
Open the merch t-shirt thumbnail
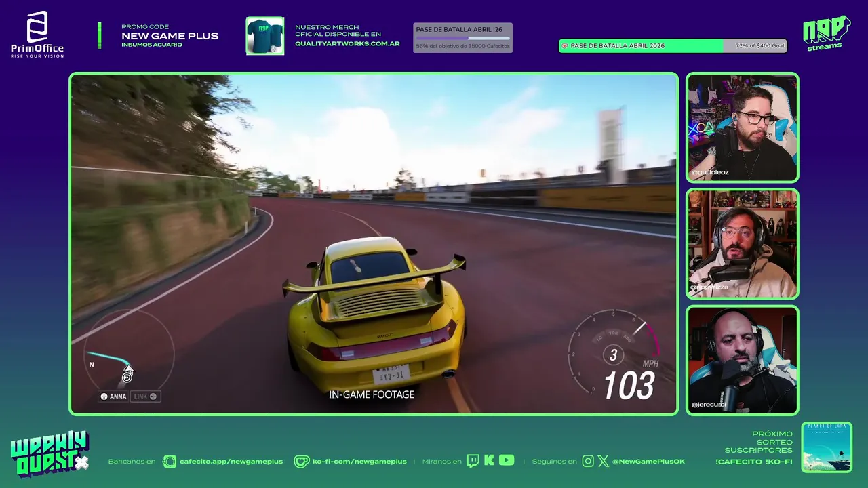264,36
